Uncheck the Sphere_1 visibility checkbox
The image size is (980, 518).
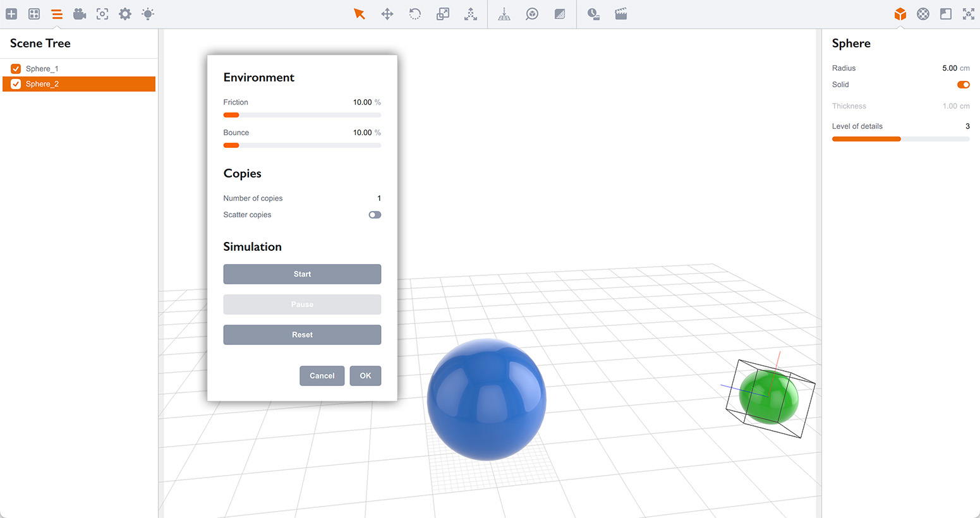(x=16, y=69)
